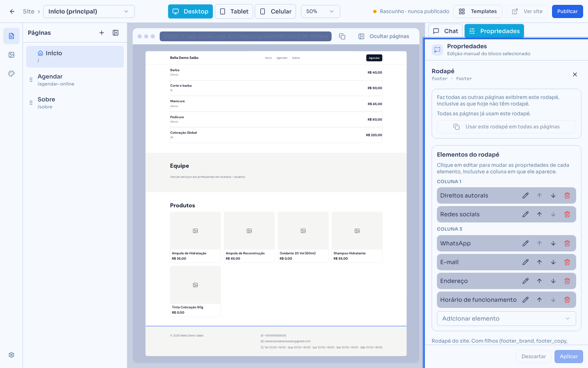Image resolution: width=588 pixels, height=368 pixels.
Task: Delete the Redes sociais element
Action: coord(567,214)
